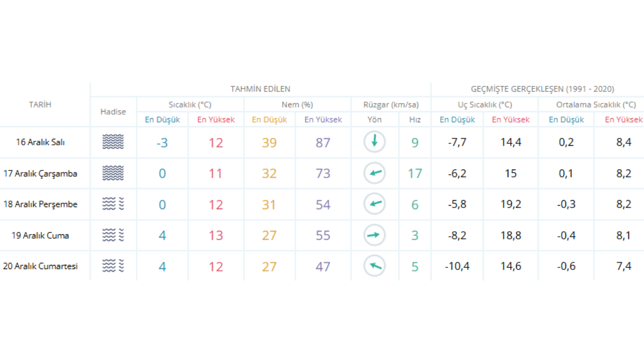Click the haze icon for 18 Aralık Perşembe
This screenshot has height=362, width=644.
tap(113, 204)
